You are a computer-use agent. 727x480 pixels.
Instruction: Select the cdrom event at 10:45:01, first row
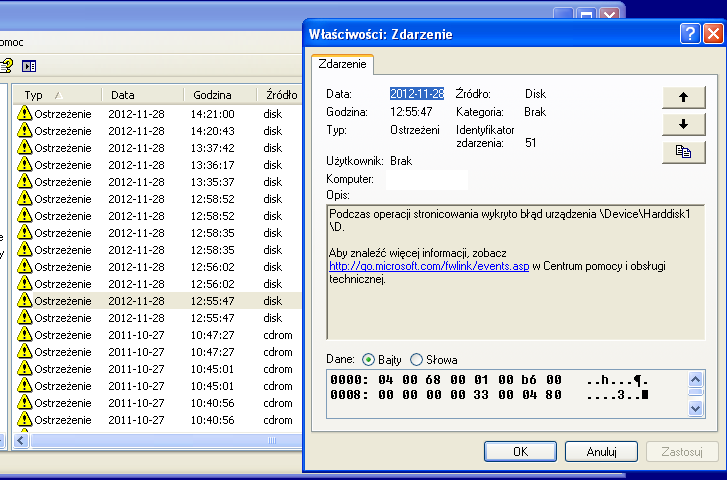(158, 369)
